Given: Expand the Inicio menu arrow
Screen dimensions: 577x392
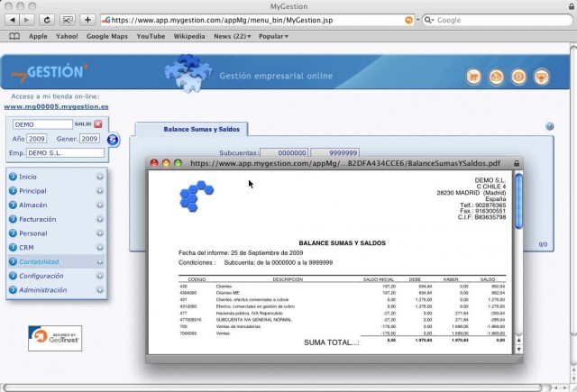Looking at the screenshot, I should coord(100,177).
